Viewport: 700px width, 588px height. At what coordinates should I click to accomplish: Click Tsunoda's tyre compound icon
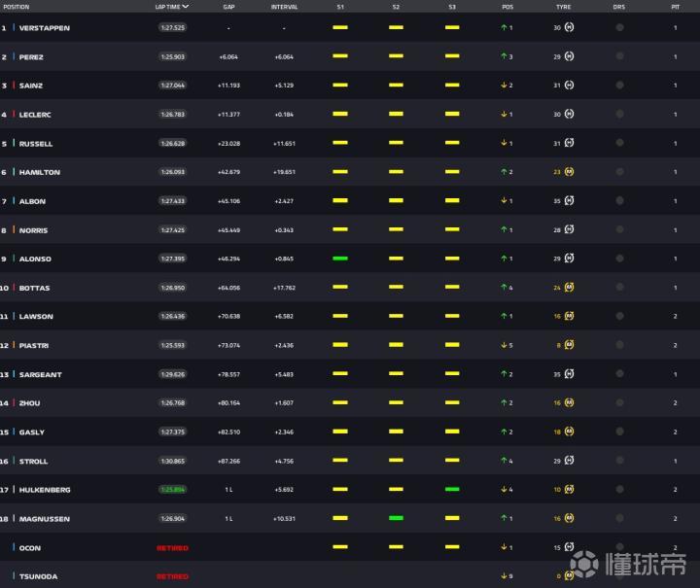tap(569, 576)
